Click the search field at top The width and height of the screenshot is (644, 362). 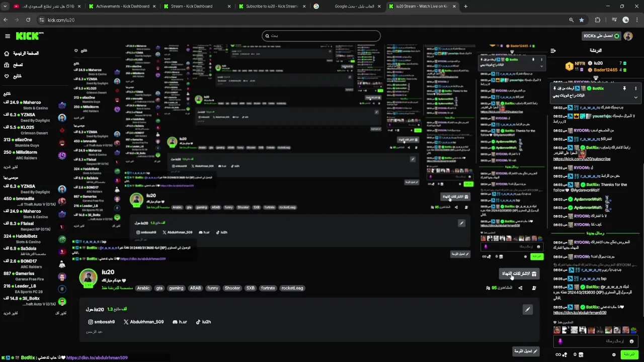click(321, 36)
